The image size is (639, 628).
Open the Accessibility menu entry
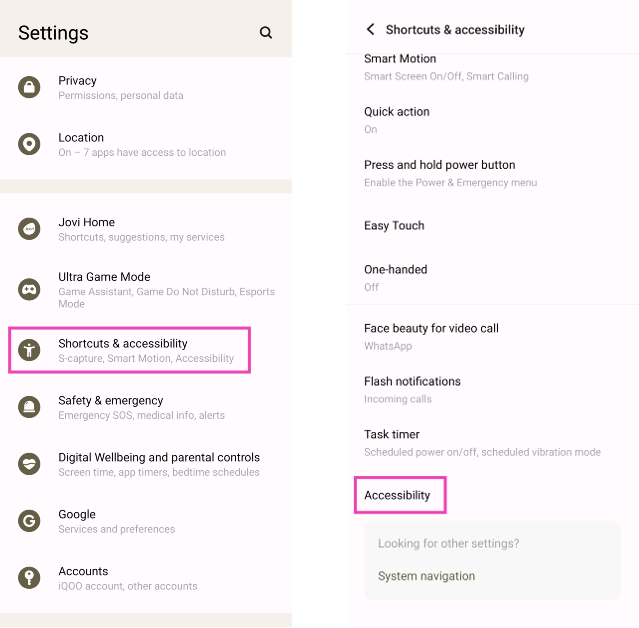click(x=398, y=495)
